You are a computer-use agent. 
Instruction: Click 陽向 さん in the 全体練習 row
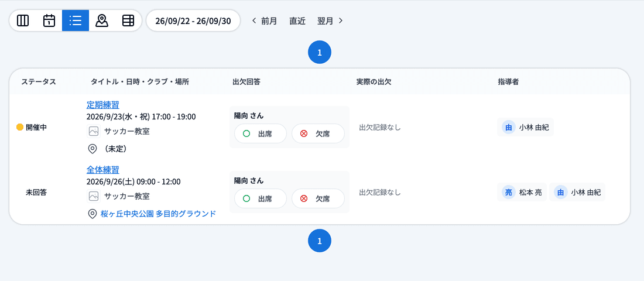point(249,180)
